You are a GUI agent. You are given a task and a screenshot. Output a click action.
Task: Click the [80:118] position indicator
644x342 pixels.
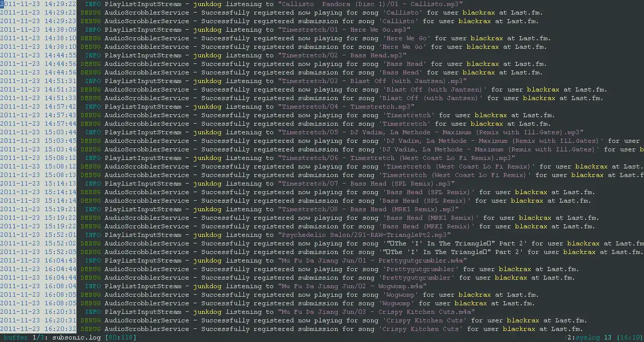pos(121,337)
